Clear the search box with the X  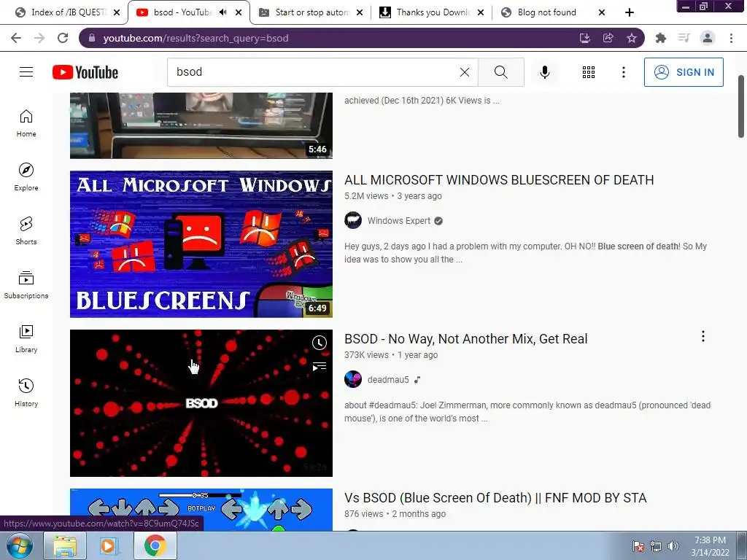465,72
